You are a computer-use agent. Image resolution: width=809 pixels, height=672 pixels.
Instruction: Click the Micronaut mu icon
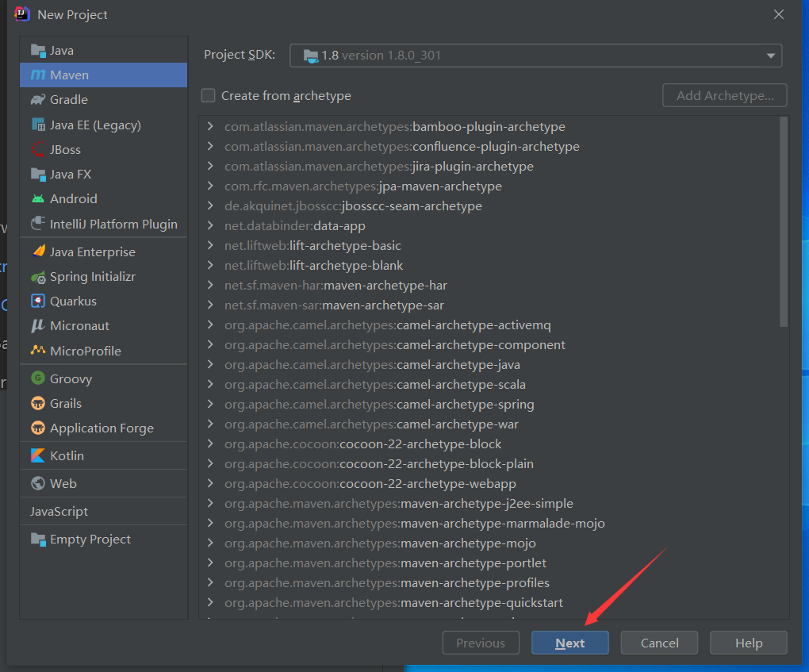(38, 325)
